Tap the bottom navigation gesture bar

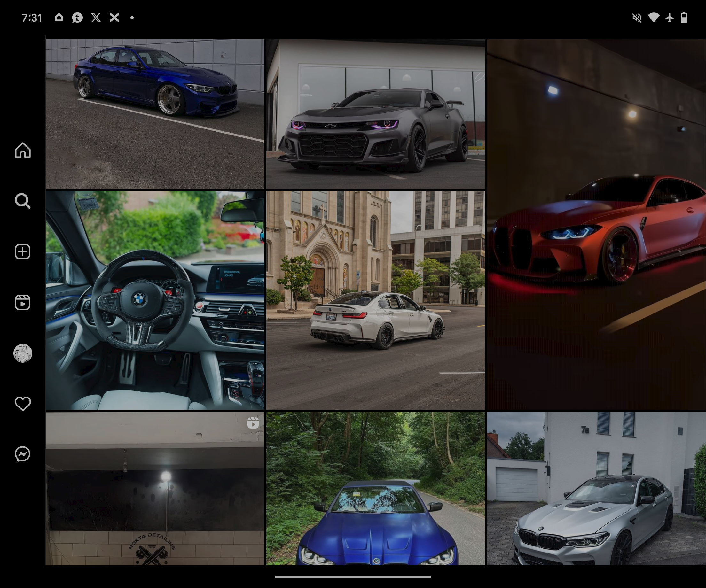click(x=353, y=576)
